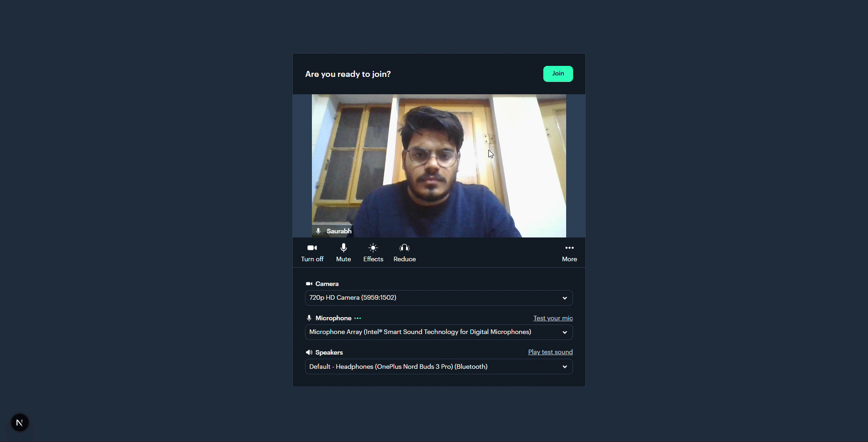Expand the Camera device dropdown
The image size is (868, 442).
coord(439,298)
